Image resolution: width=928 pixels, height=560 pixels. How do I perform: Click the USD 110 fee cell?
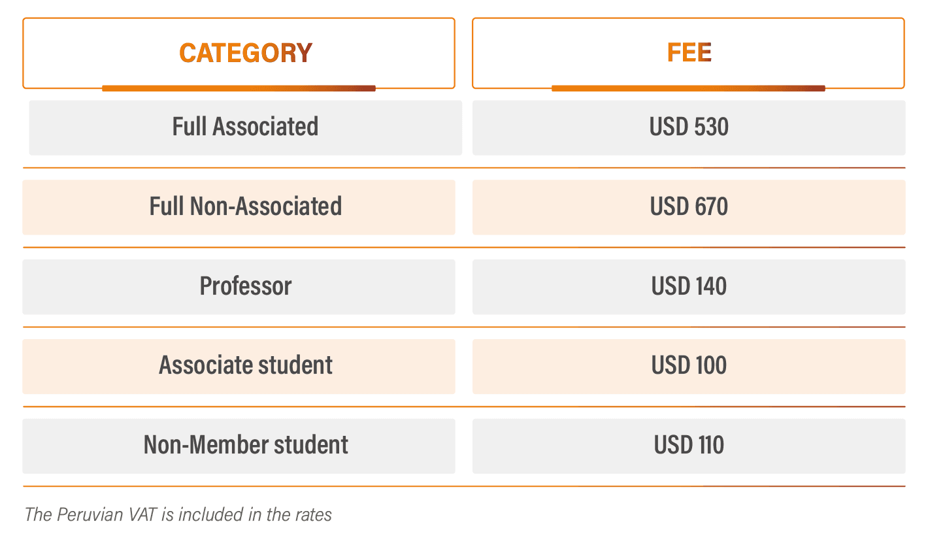point(689,446)
